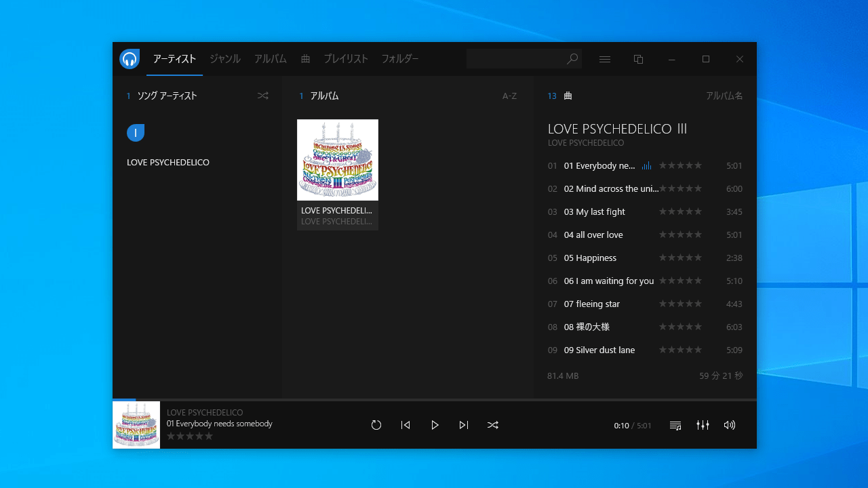868x488 pixels.
Task: Open the フォルダー tab
Action: point(400,59)
